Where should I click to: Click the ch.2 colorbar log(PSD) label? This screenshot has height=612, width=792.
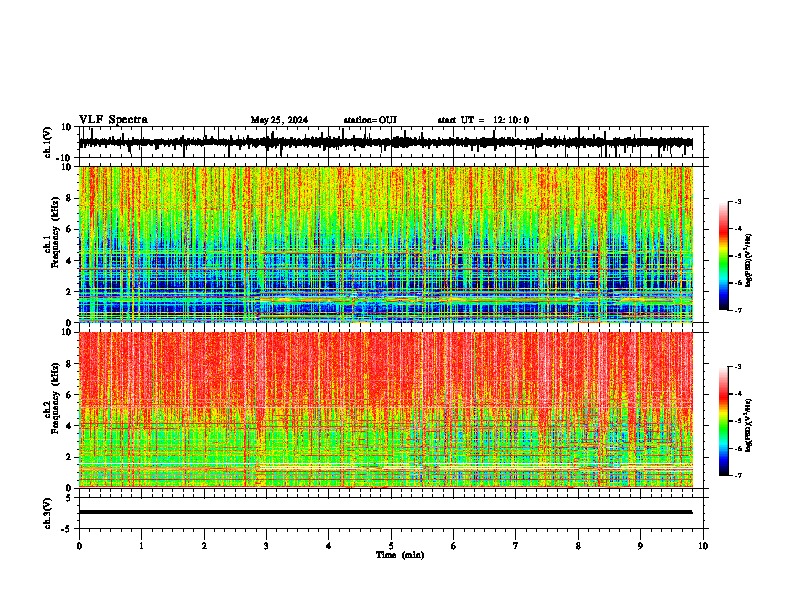748,425
